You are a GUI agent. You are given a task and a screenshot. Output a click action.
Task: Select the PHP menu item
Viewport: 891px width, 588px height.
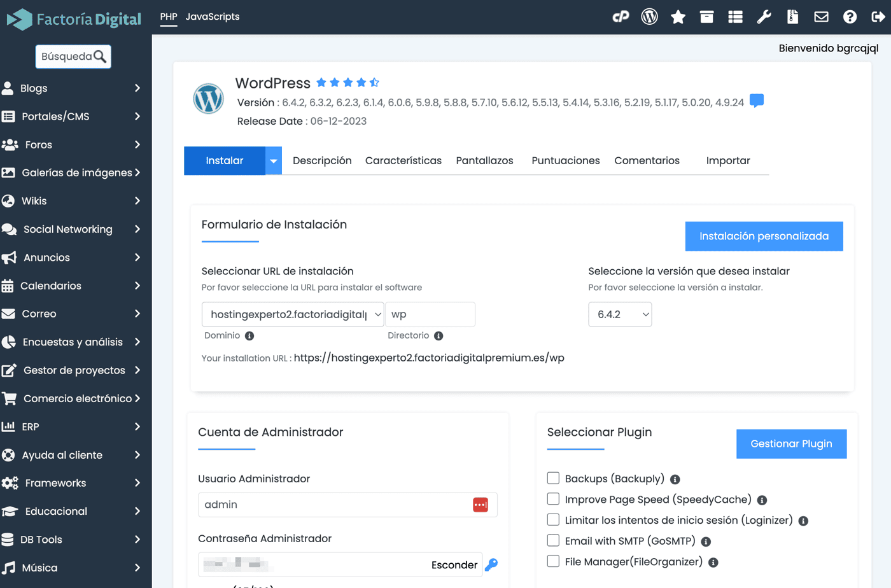point(169,17)
